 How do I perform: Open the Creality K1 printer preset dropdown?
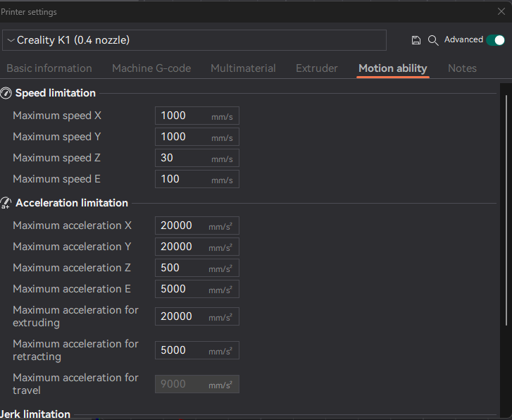coord(194,40)
